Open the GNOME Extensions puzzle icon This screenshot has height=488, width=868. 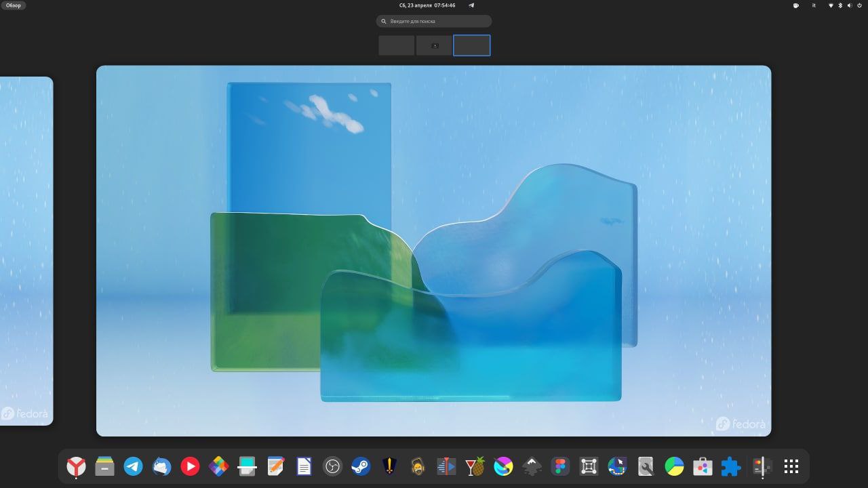point(730,466)
